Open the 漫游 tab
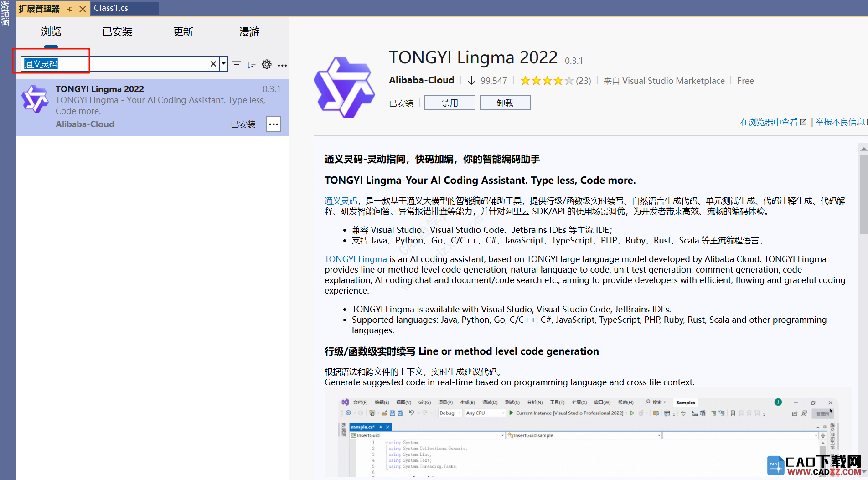This screenshot has height=480, width=868. pos(249,31)
